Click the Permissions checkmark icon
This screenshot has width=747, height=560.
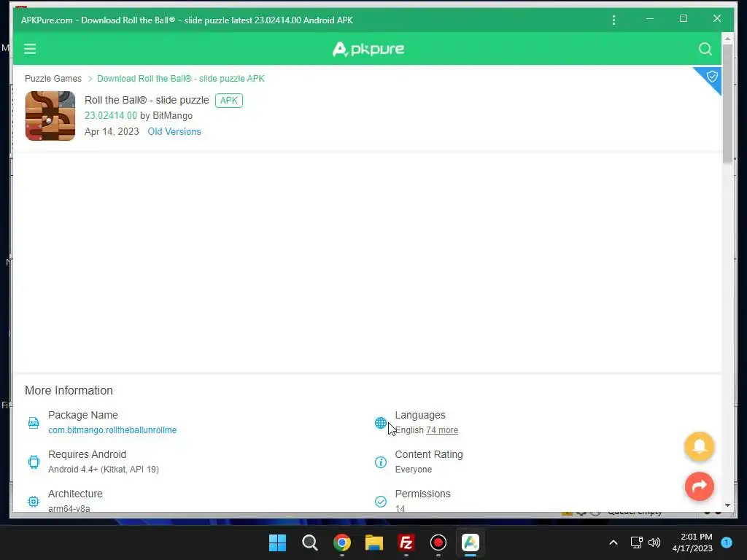[381, 502]
